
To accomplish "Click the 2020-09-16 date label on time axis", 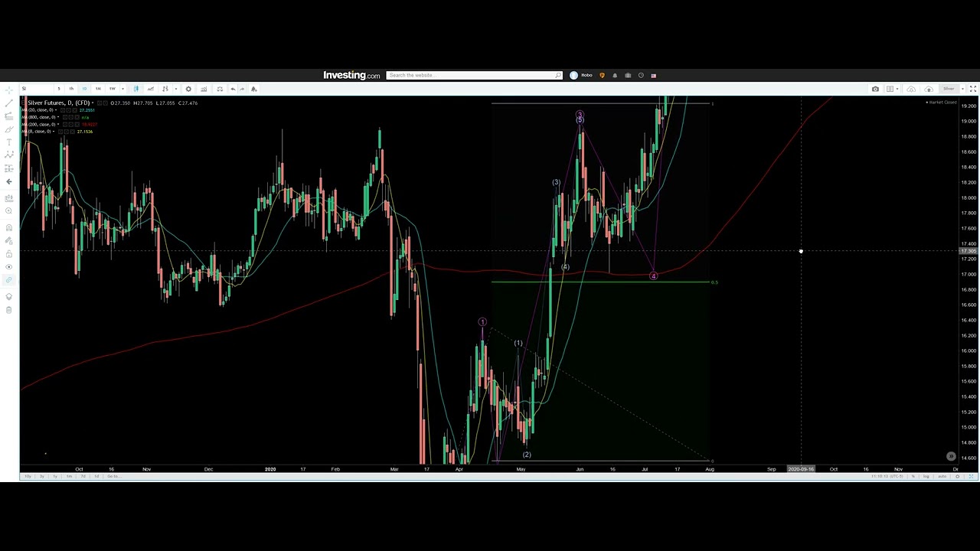I will [x=801, y=468].
